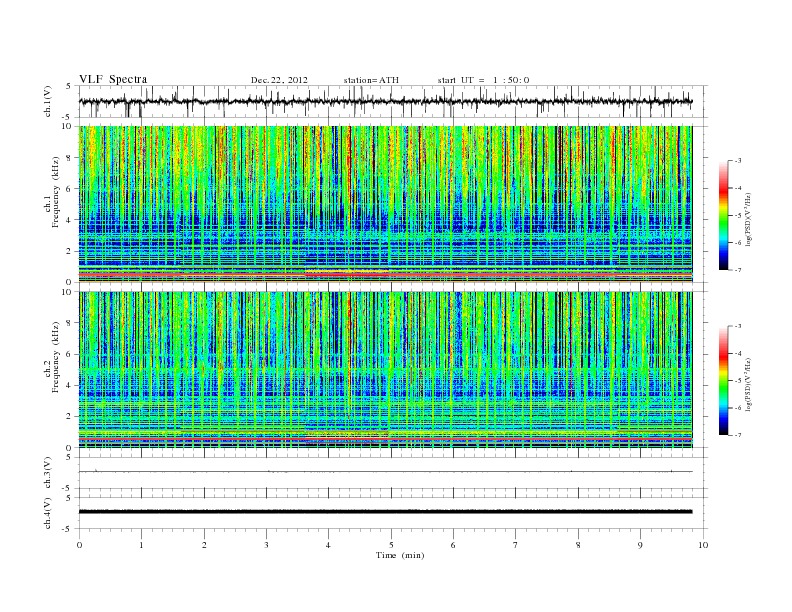
Task: Click the "ch.1(V)" waveform axis label
Action: tap(47, 101)
